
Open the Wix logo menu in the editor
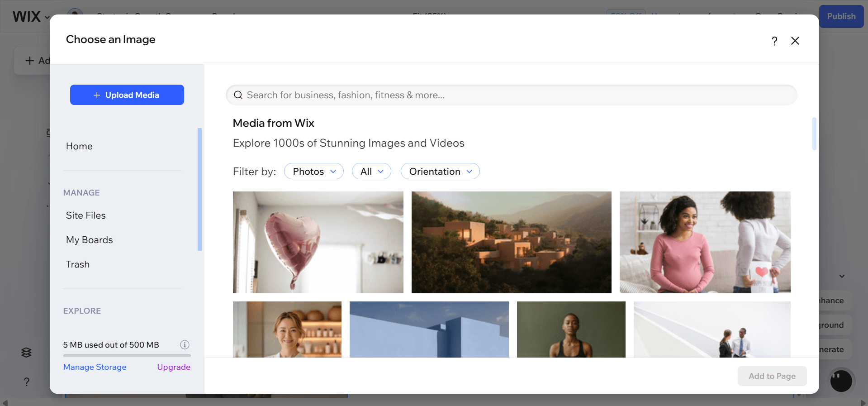[31, 17]
